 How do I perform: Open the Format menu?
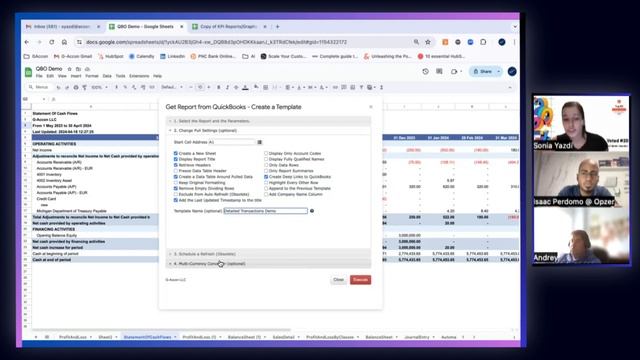pos(92,76)
